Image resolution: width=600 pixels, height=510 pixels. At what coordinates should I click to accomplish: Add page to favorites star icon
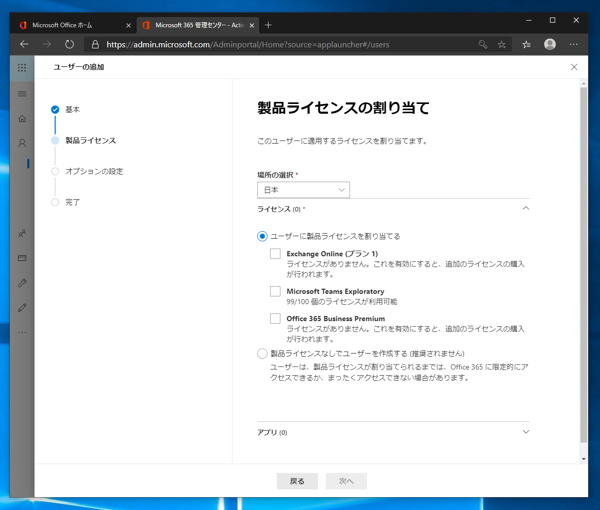[502, 45]
